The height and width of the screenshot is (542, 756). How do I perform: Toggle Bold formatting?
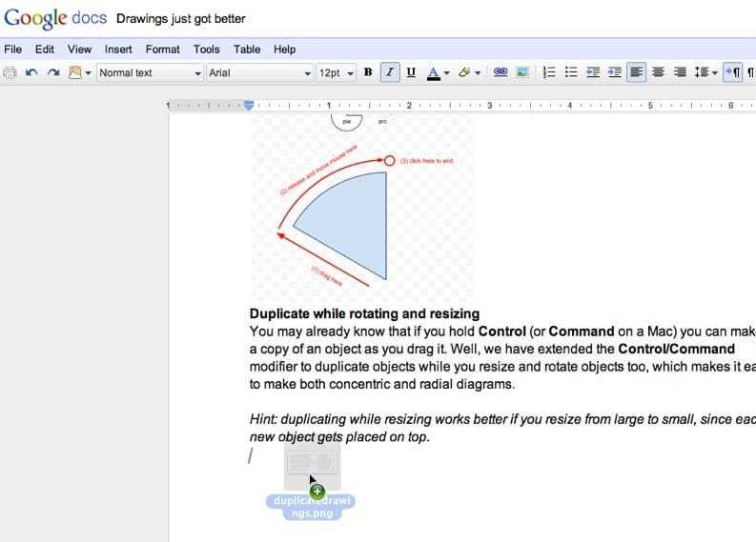tap(368, 72)
